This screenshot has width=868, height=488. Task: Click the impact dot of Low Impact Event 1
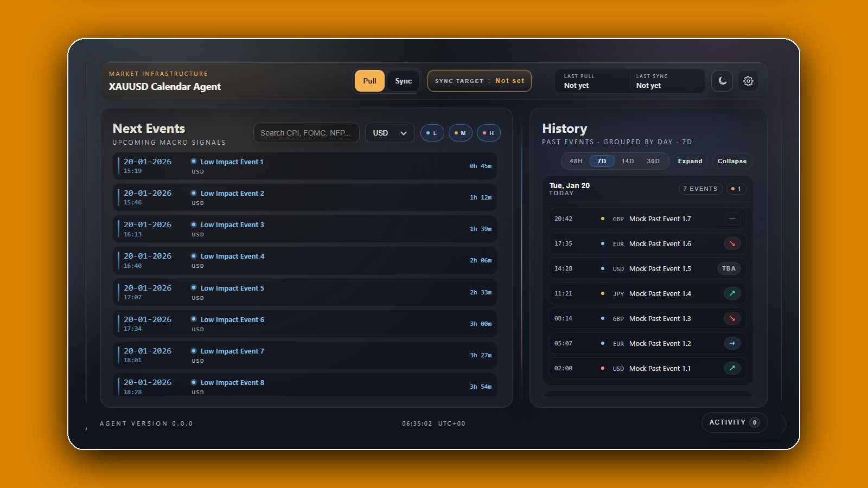[x=194, y=162]
